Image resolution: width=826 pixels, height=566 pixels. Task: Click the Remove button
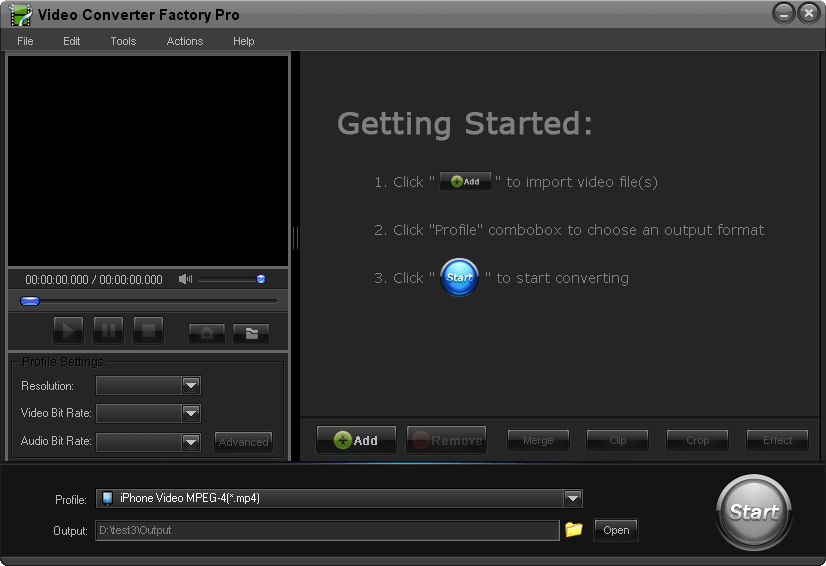click(447, 440)
